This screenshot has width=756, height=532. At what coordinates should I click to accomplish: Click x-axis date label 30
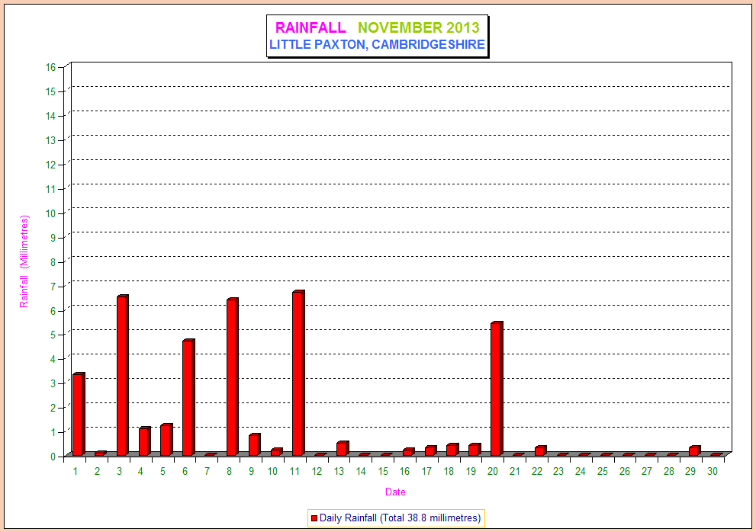coord(713,471)
